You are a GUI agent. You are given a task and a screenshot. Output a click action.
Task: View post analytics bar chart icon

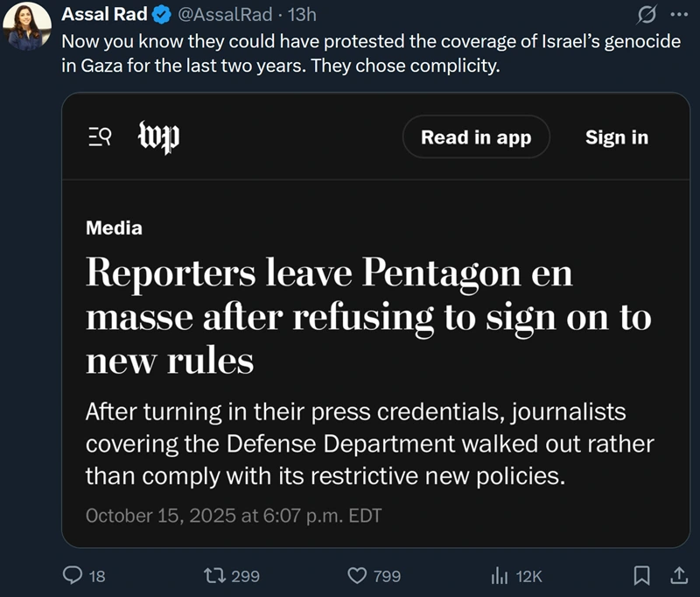[500, 575]
